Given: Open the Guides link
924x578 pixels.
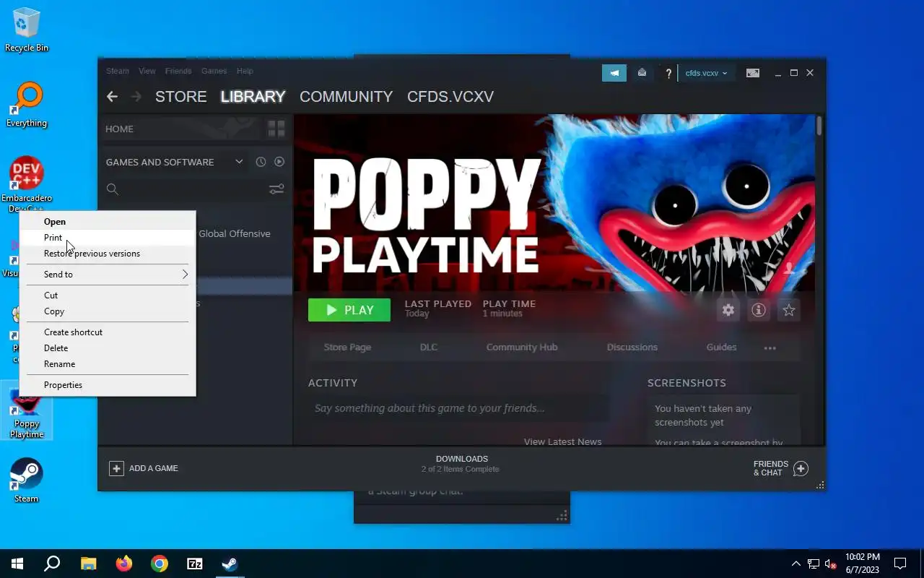Looking at the screenshot, I should click(721, 348).
